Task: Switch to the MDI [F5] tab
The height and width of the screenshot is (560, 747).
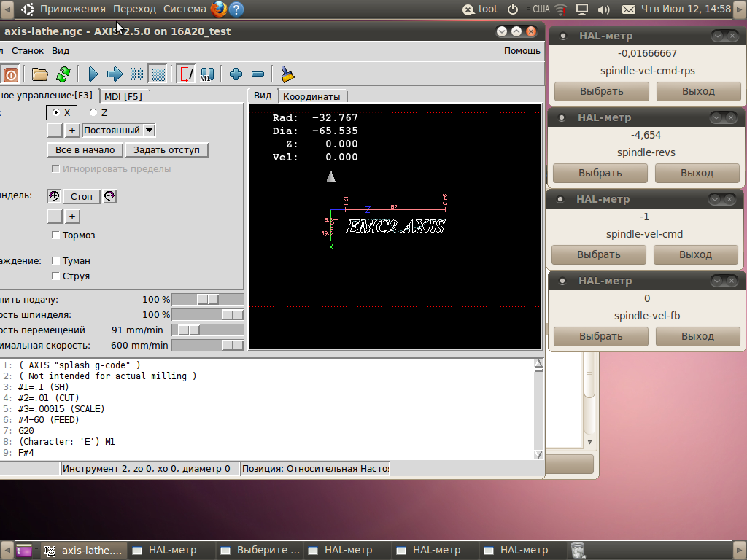Action: (123, 96)
